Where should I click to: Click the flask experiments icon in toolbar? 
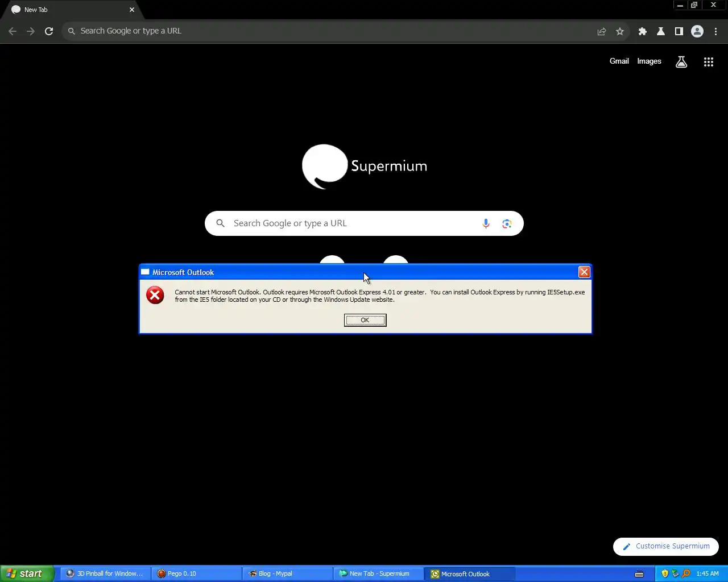tap(661, 31)
